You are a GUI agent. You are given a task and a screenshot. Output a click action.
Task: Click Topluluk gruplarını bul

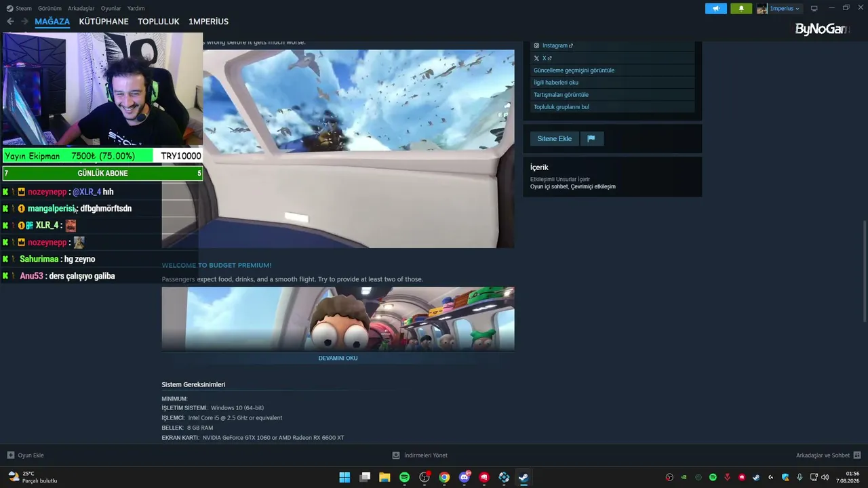pyautogui.click(x=561, y=107)
